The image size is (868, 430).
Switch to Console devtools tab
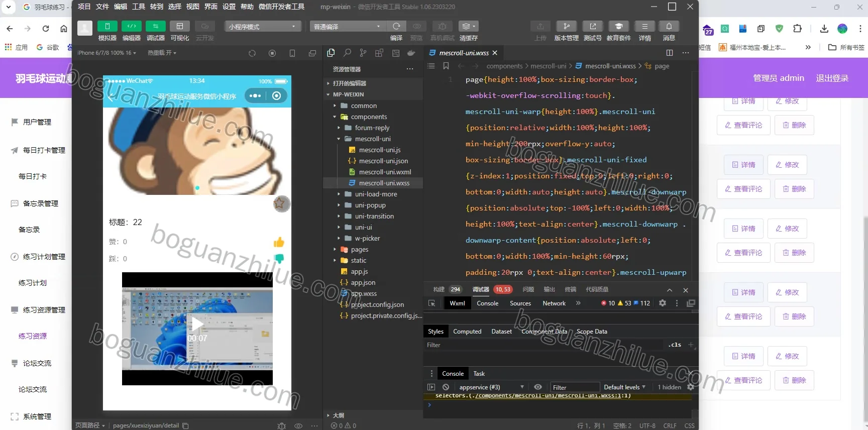pyautogui.click(x=487, y=303)
